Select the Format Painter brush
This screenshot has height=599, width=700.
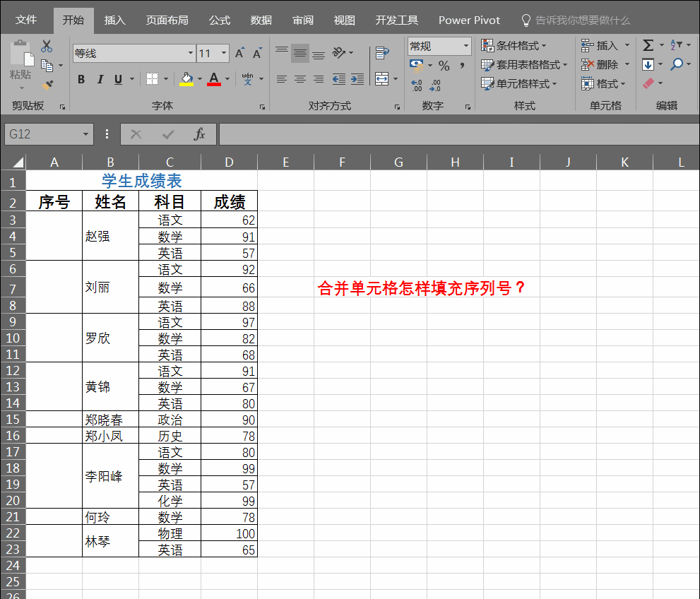click(x=47, y=84)
